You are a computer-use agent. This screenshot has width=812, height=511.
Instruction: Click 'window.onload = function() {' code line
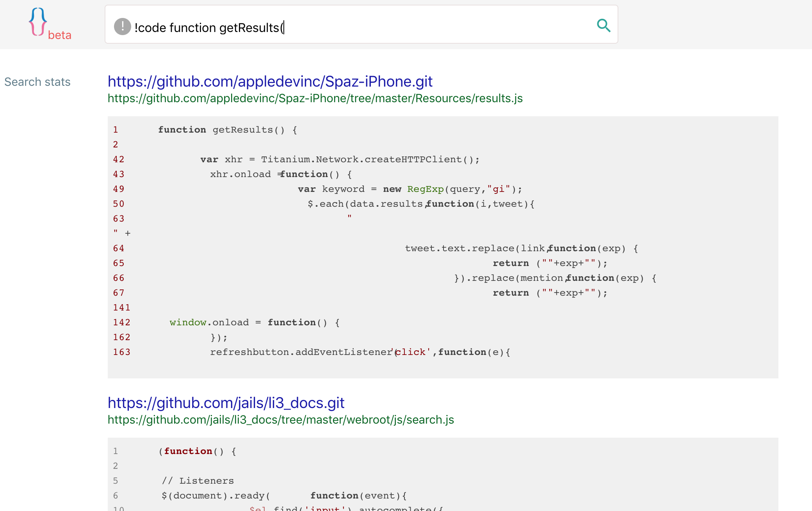[x=255, y=323]
